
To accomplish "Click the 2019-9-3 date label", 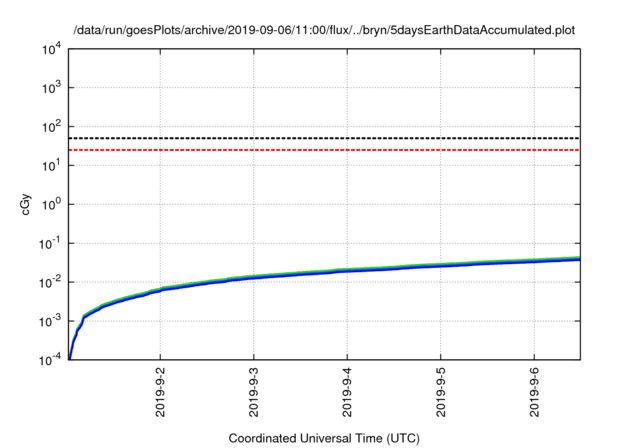I will point(253,392).
